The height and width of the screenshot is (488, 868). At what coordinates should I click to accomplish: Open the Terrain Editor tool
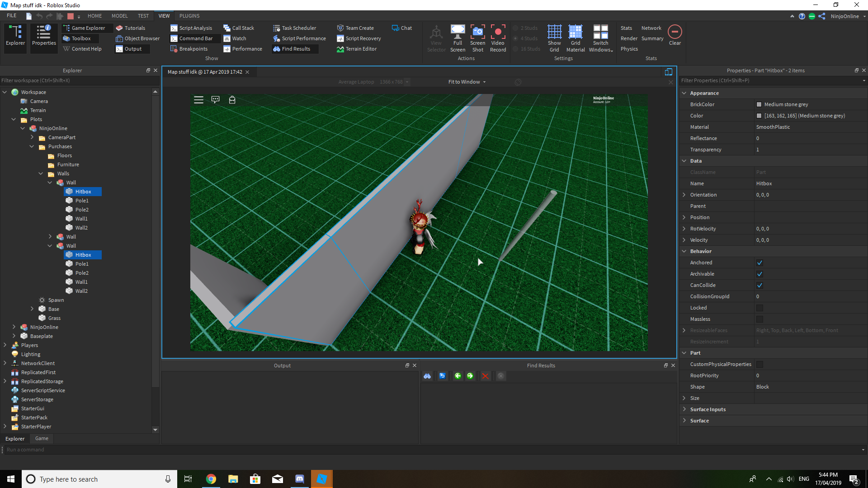(356, 49)
